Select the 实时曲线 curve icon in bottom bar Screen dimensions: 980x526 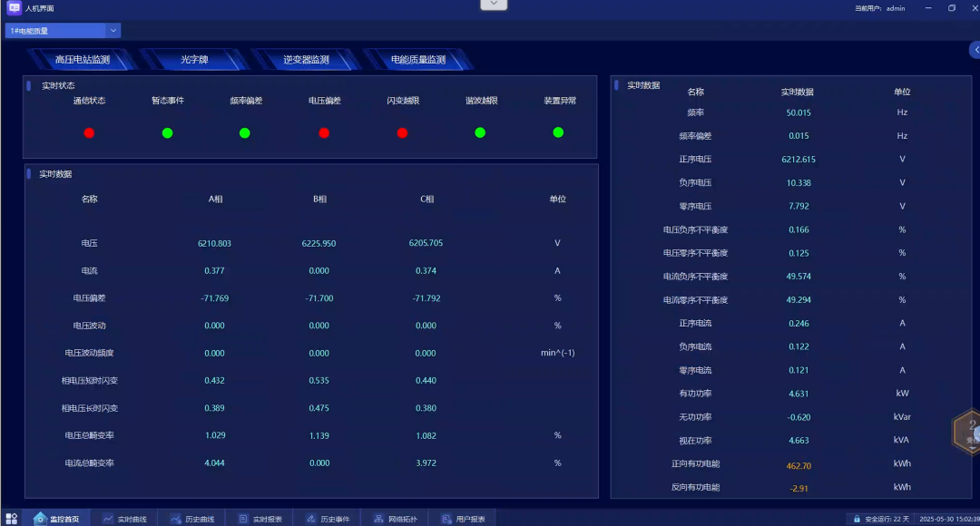click(107, 517)
